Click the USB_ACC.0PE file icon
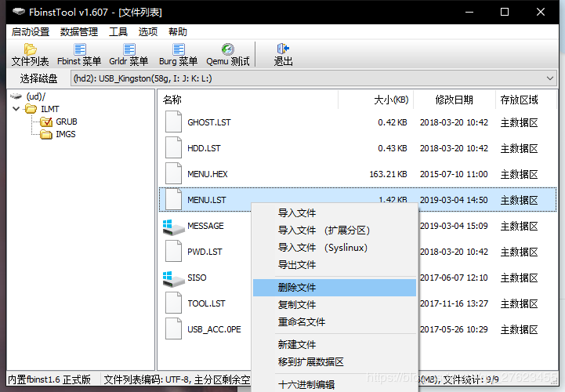The image size is (565, 392). tap(173, 329)
